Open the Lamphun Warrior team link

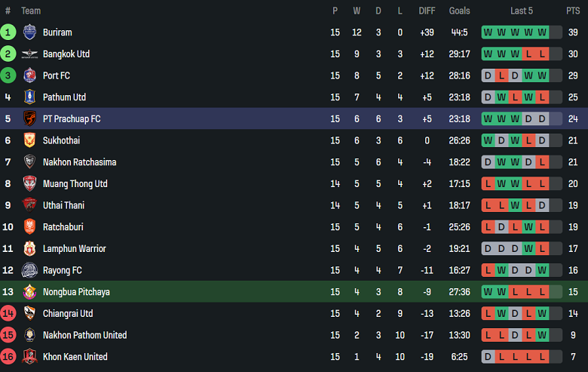[x=74, y=249]
